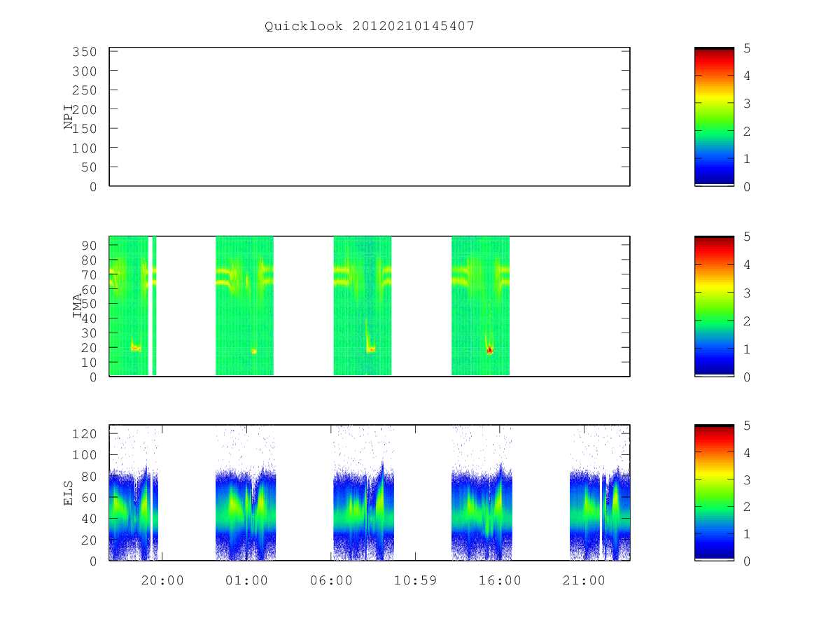Click the Quicklook 20120210145407 plot title
Screen dimensions: 840x630
(370, 27)
